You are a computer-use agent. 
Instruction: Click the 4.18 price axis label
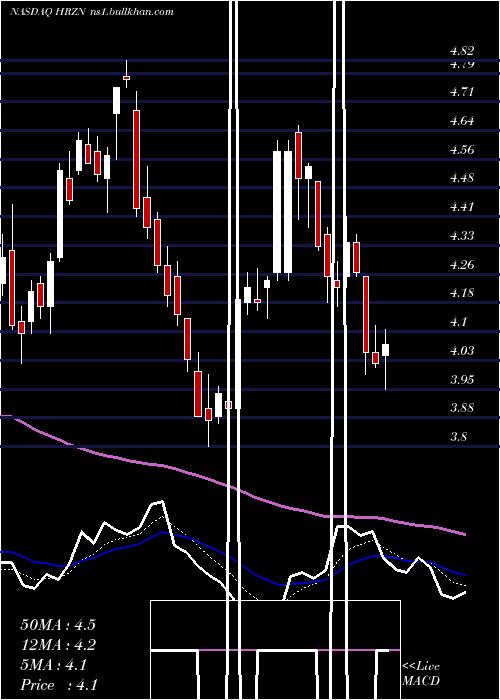(462, 293)
